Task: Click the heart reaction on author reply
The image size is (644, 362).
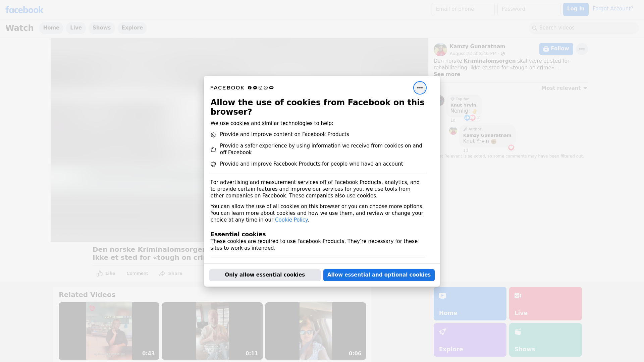Action: pyautogui.click(x=511, y=147)
